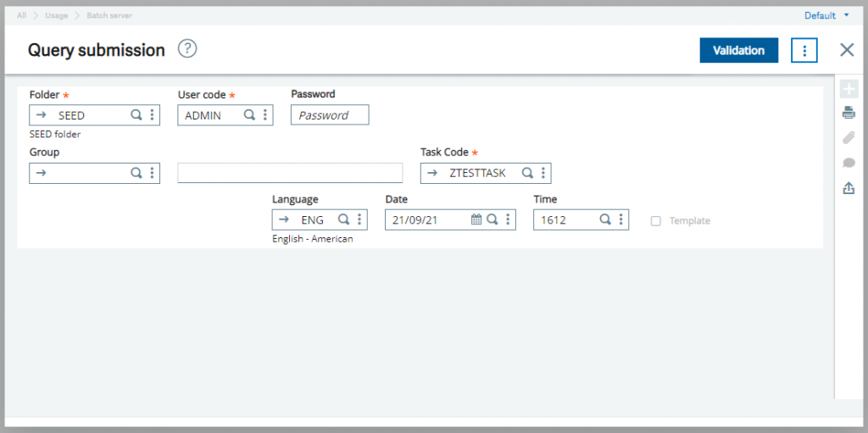Viewport: 868px width, 433px height.
Task: Click the All breadcrumb link
Action: coord(21,15)
